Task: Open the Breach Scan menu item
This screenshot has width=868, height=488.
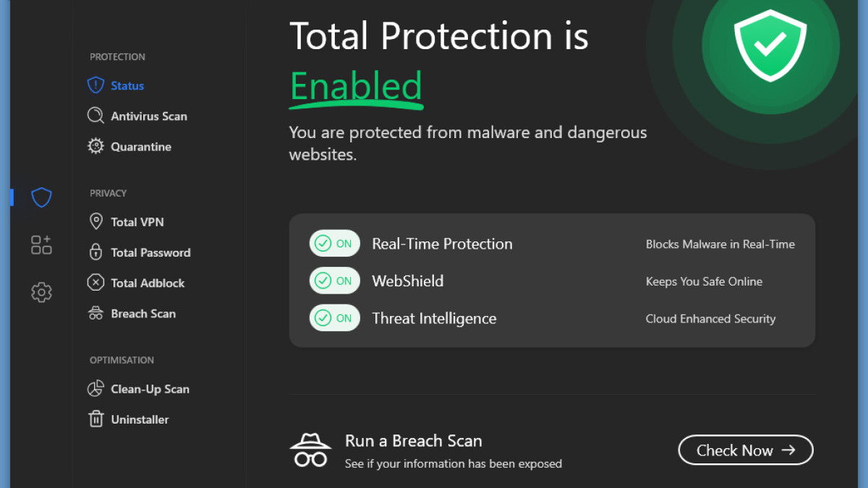Action: (x=143, y=314)
